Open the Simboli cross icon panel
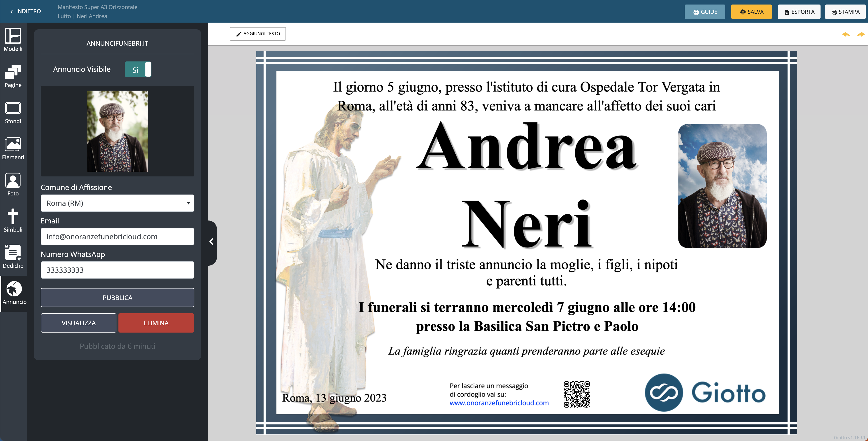This screenshot has width=868, height=441. tap(13, 220)
